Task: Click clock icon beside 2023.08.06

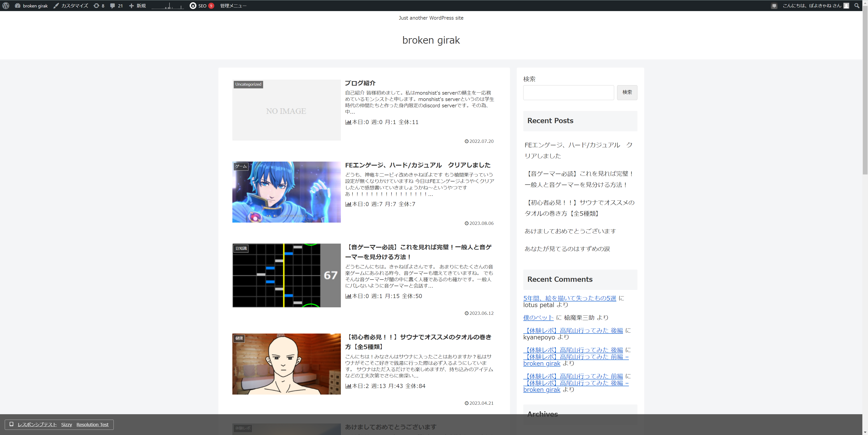Action: tap(466, 223)
